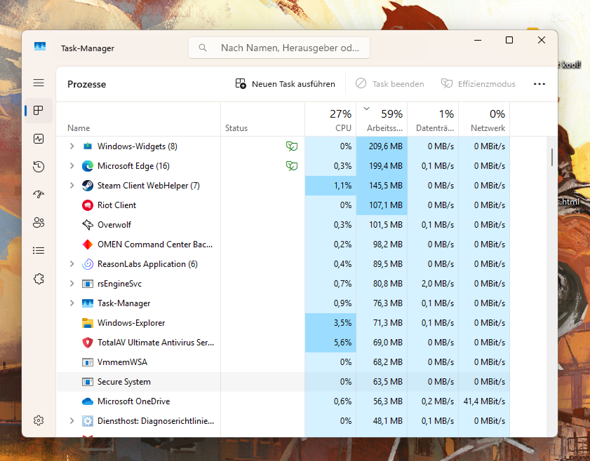Expand the Task-Manager process row
This screenshot has height=461, width=590.
(71, 303)
